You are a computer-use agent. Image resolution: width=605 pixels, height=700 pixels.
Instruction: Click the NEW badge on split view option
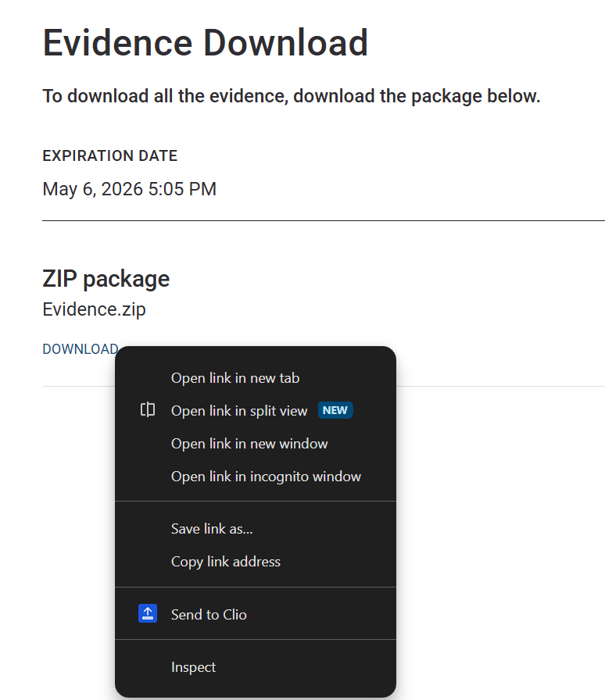point(336,409)
